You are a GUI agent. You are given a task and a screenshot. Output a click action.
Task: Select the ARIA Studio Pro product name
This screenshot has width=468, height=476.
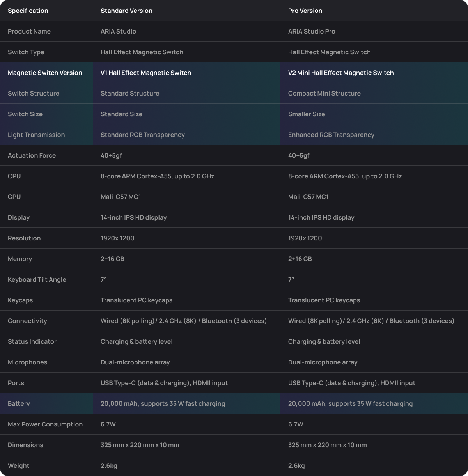pyautogui.click(x=312, y=32)
